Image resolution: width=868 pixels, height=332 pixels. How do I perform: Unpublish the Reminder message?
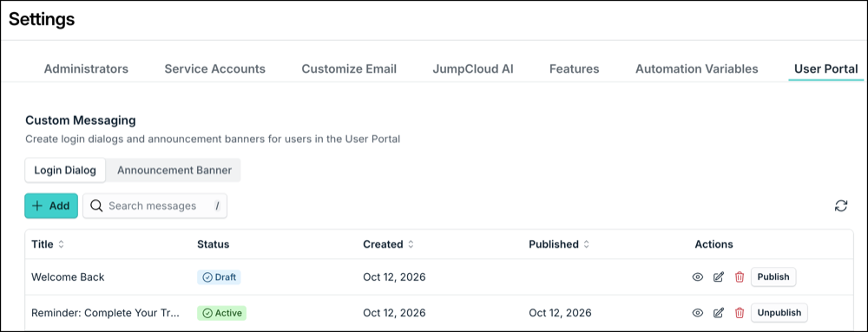tap(779, 313)
